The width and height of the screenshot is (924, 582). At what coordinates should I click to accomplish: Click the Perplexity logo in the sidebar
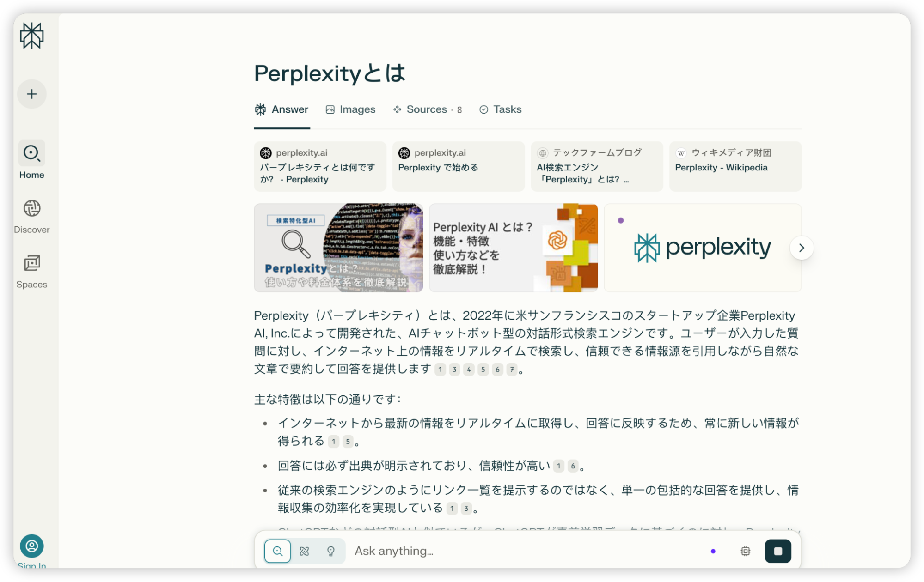[32, 36]
